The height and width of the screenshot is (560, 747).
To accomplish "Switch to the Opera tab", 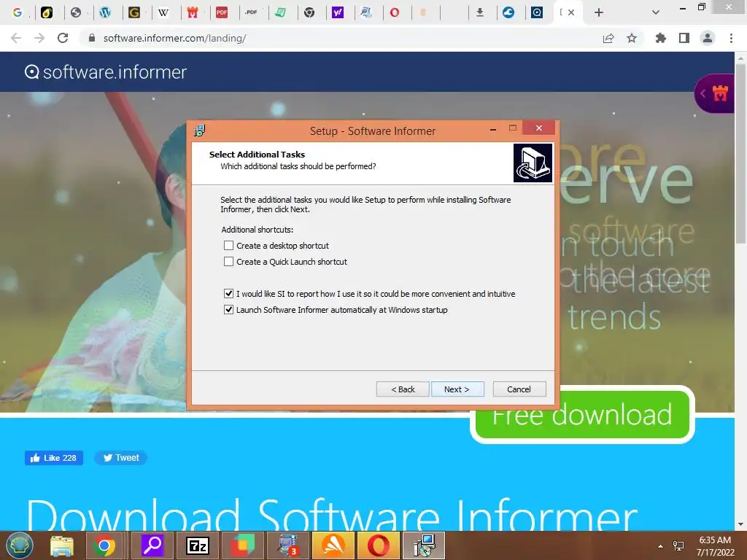I will click(x=395, y=12).
